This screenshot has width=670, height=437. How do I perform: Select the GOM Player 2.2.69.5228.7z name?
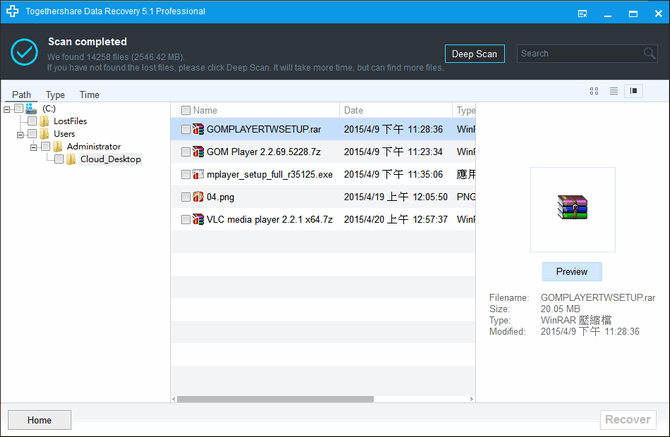264,152
